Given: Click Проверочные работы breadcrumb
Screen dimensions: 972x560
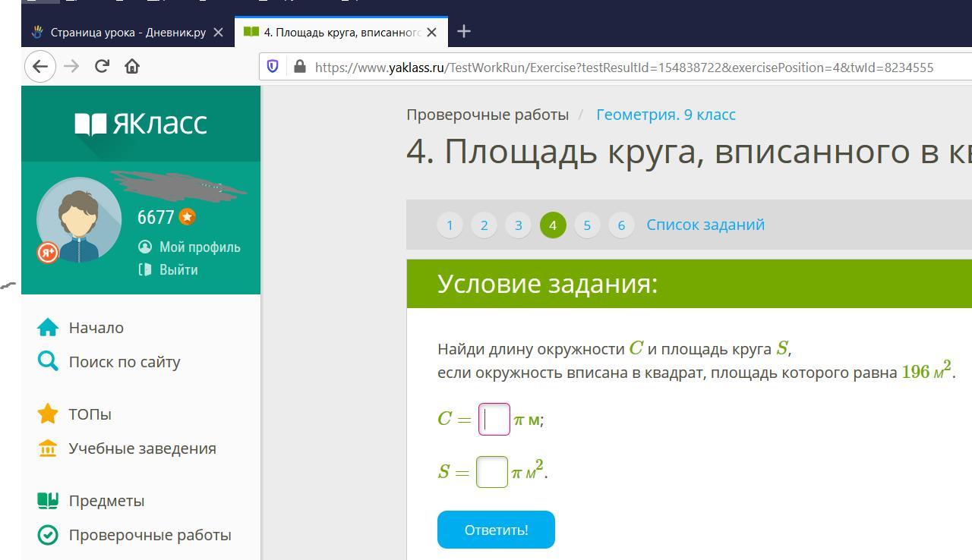Looking at the screenshot, I should pyautogui.click(x=488, y=115).
